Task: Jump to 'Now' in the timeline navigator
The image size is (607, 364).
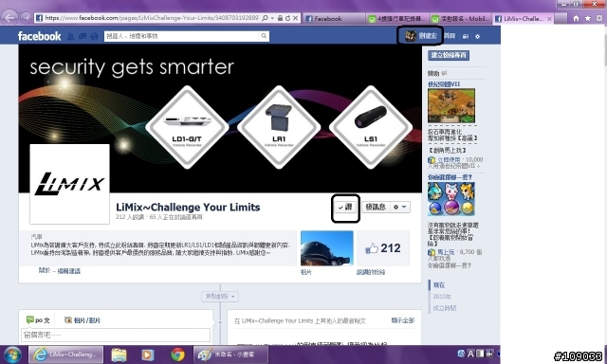Action: coord(439,285)
